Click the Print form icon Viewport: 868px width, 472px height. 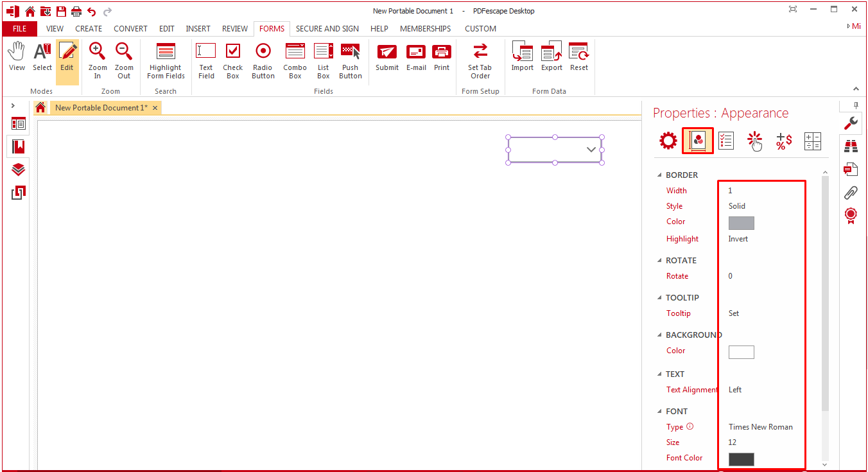point(442,57)
